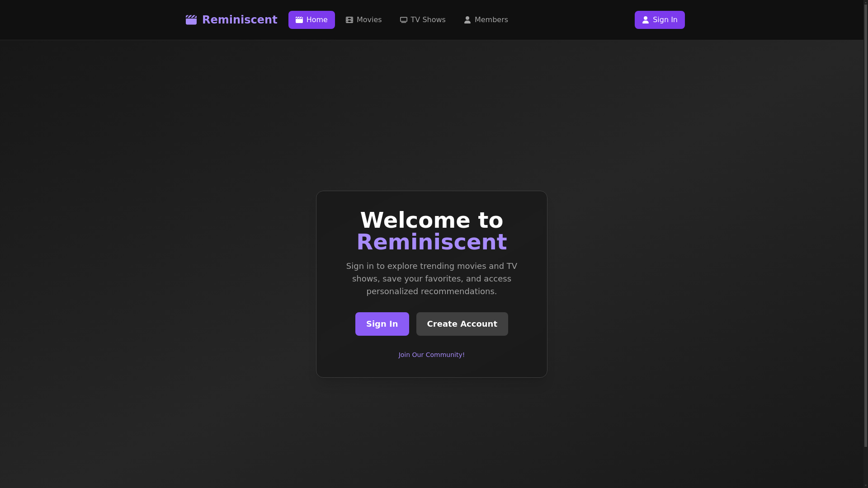
Task: Click the Create Account button
Action: tap(462, 324)
